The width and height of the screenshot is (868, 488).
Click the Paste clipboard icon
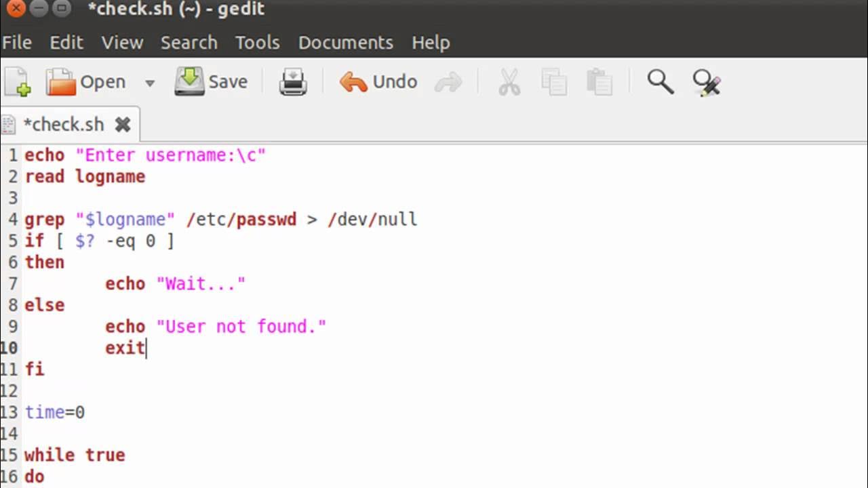[x=599, y=83]
